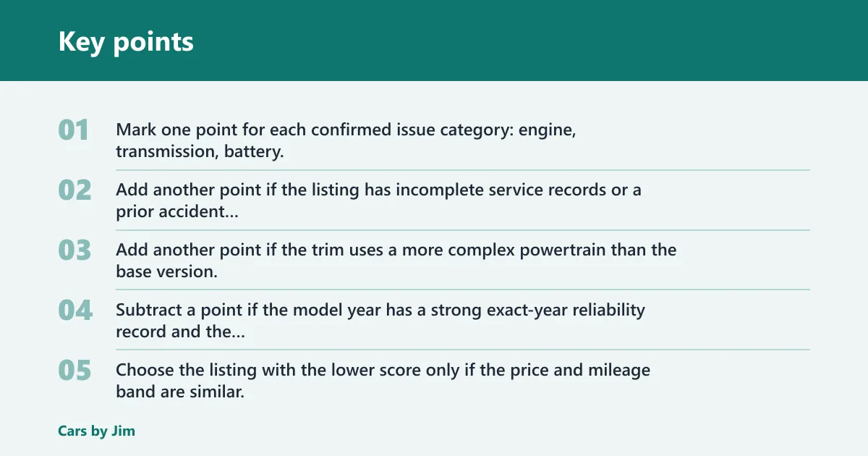Click the confirmed issue category text

[346, 140]
